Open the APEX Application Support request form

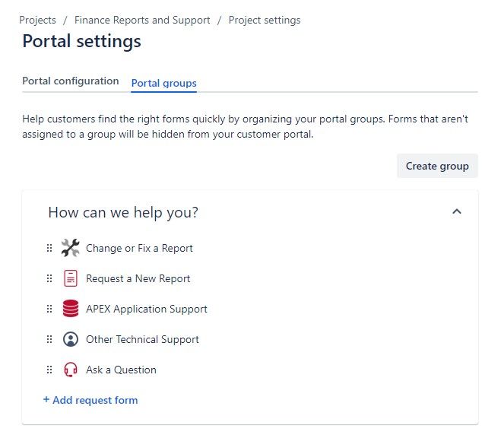point(146,309)
